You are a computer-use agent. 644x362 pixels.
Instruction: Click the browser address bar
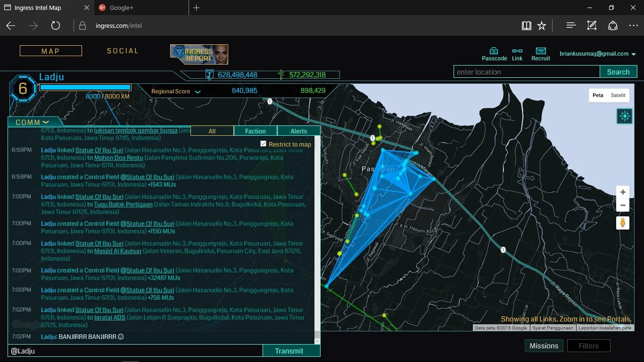point(297,25)
